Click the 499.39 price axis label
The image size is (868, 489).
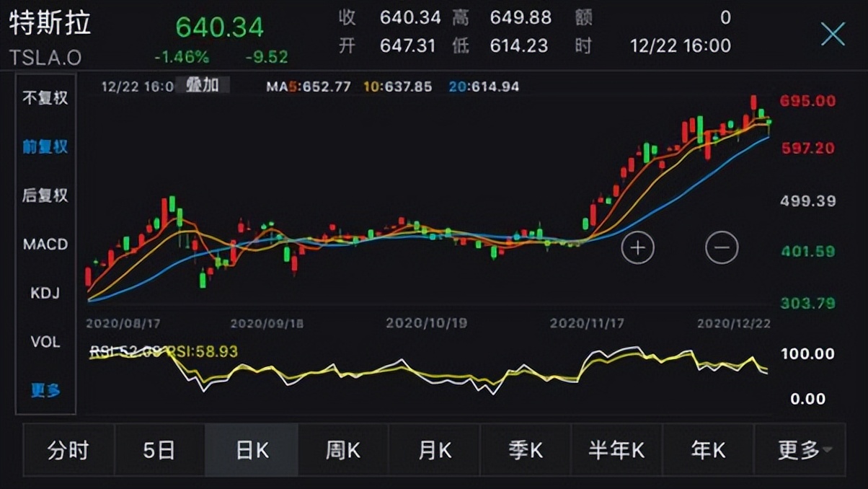[x=808, y=201]
